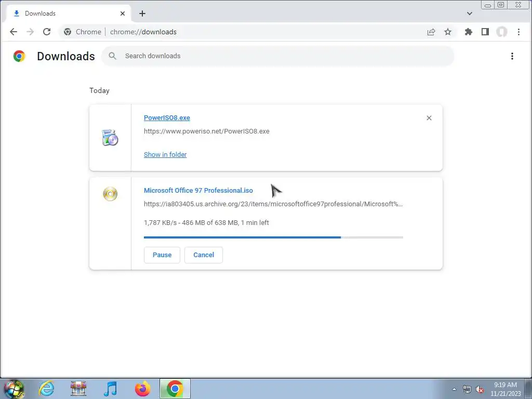The width and height of the screenshot is (532, 399).
Task: Click Show in folder for PowerISO8.exe
Action: point(165,155)
